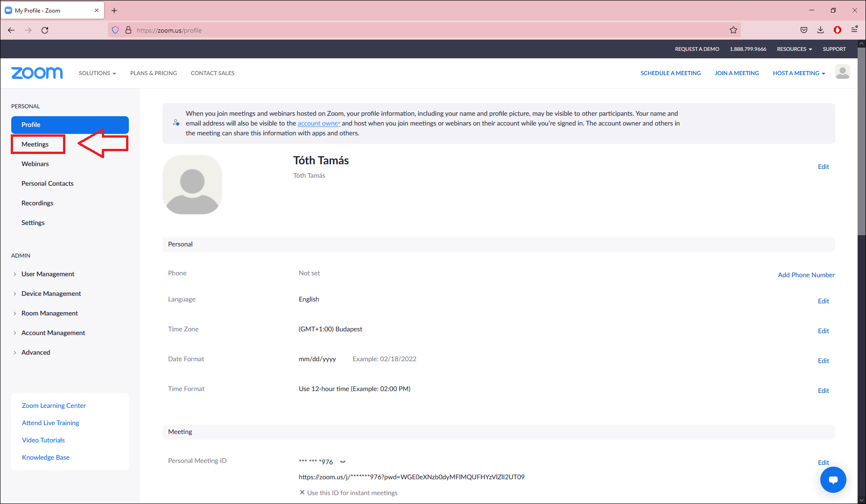Open a new browser tab
This screenshot has width=866, height=504.
pyautogui.click(x=114, y=10)
